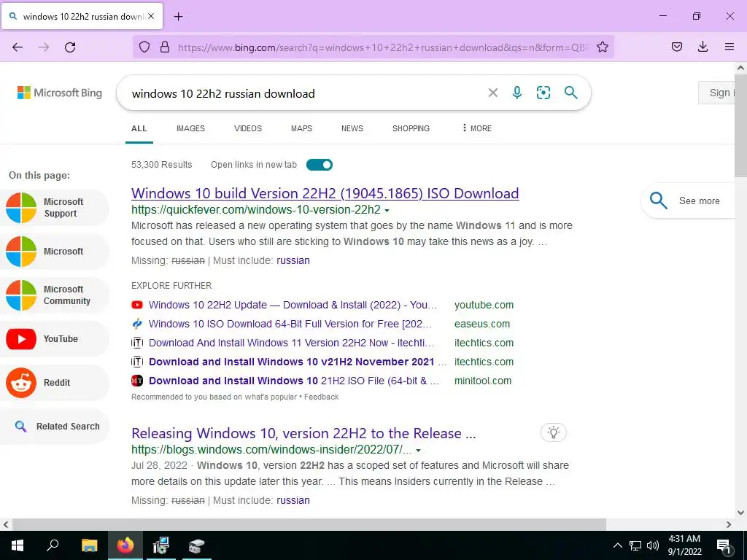Switch to VIDEOS tab

(x=248, y=128)
